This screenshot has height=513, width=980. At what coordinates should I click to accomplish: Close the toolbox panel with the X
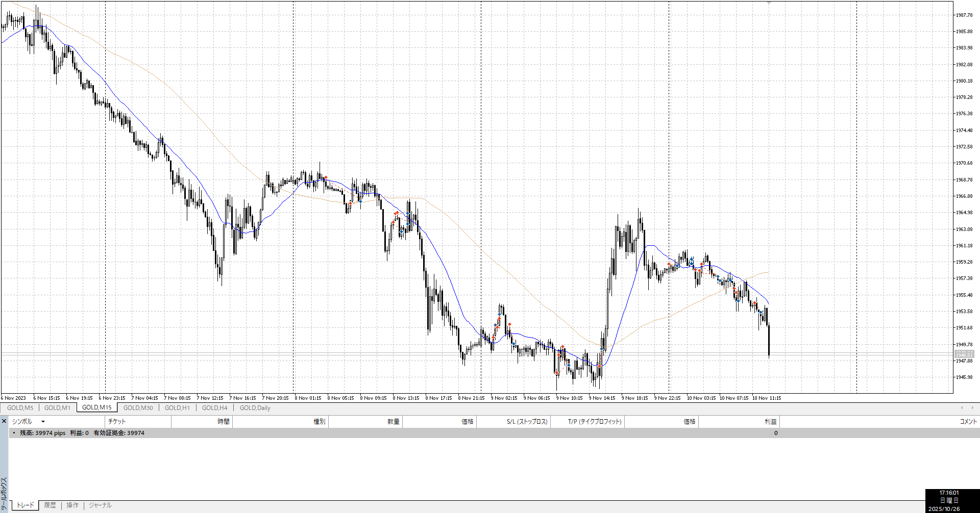[x=4, y=421]
